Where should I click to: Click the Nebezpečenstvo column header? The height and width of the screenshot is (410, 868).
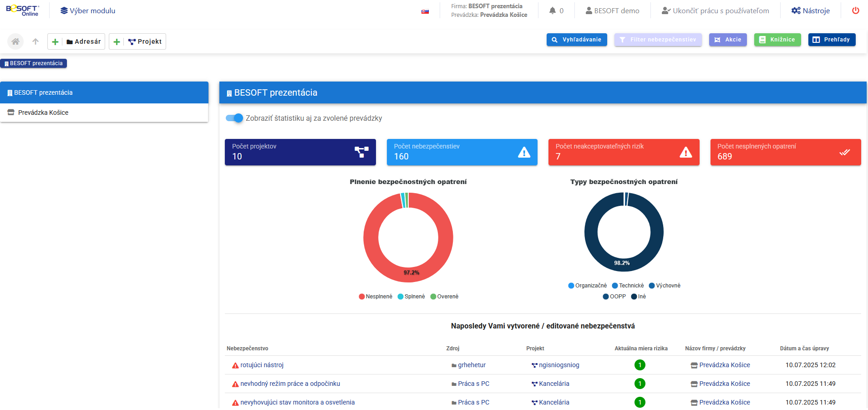[x=247, y=348]
